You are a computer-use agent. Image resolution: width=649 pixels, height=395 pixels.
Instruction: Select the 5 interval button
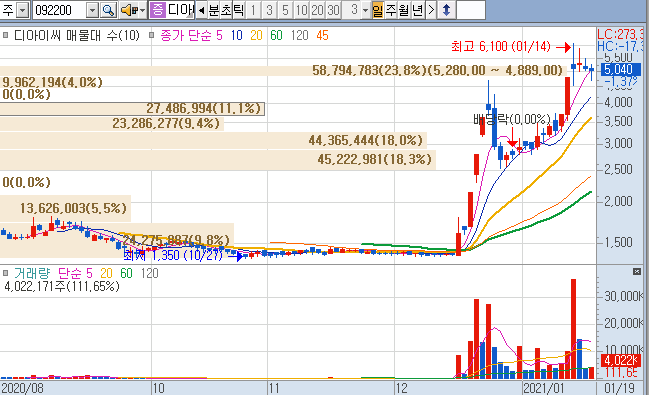[285, 10]
